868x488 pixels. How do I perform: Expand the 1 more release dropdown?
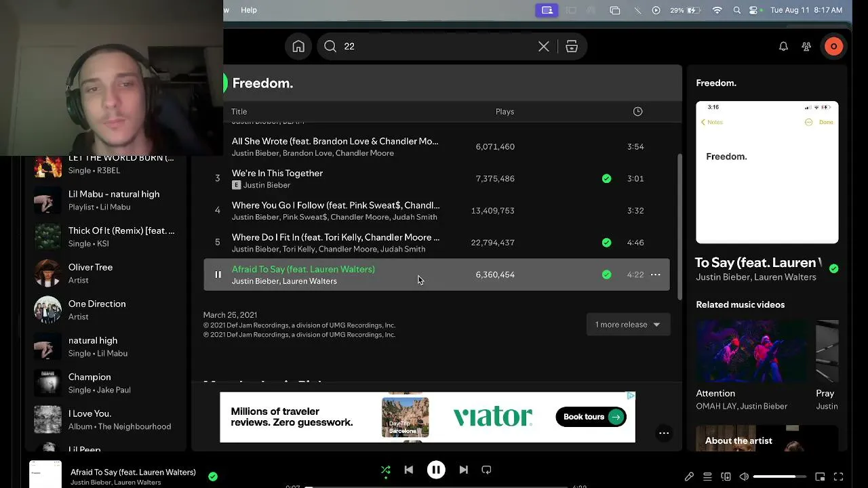628,325
